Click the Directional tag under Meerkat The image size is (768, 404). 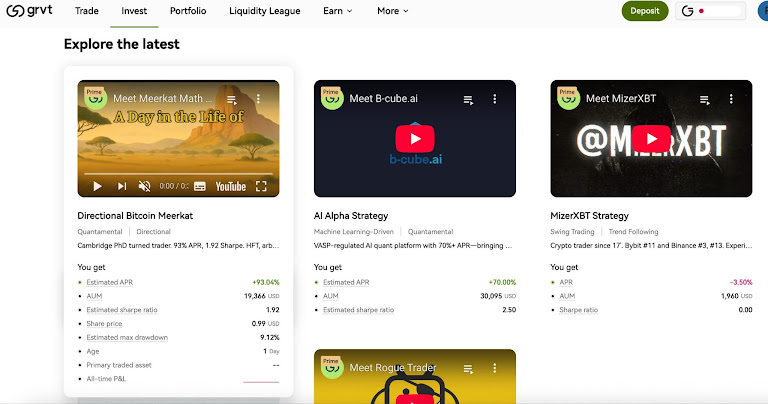coord(153,232)
